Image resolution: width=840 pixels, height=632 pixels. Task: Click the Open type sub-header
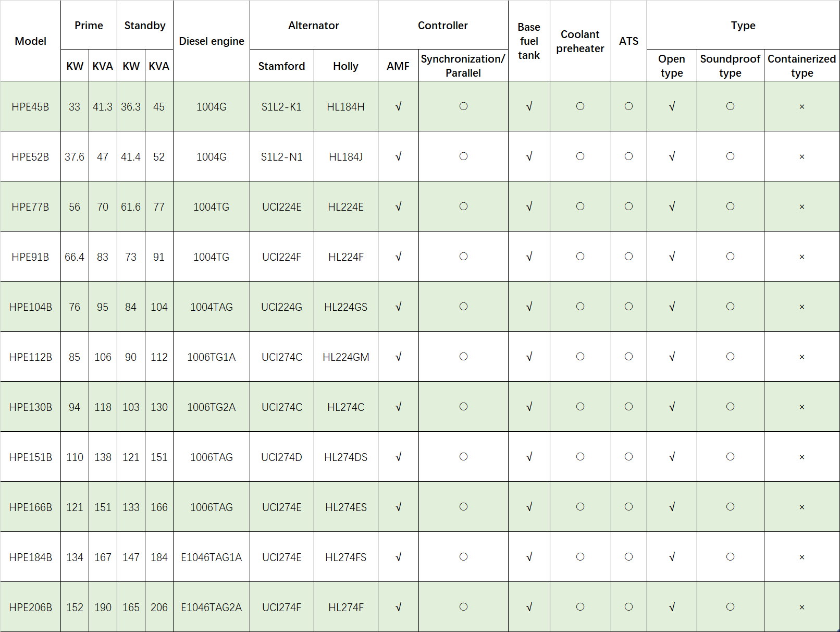pyautogui.click(x=672, y=66)
